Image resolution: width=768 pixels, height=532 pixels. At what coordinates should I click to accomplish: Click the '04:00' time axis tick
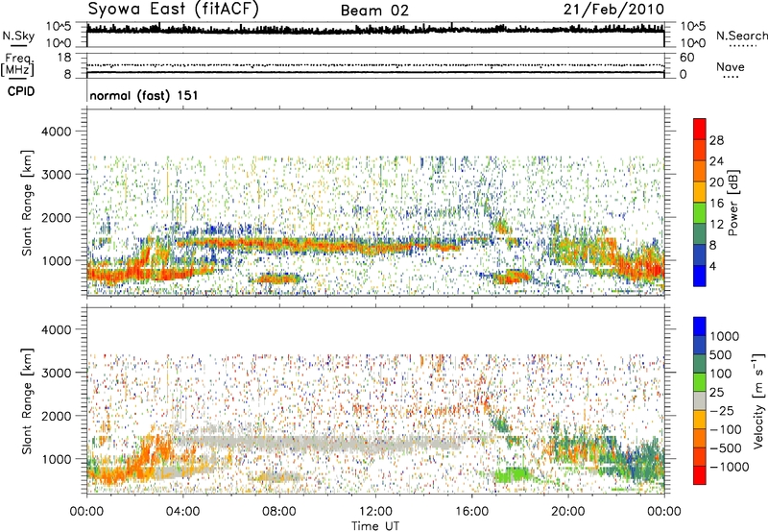click(x=182, y=512)
